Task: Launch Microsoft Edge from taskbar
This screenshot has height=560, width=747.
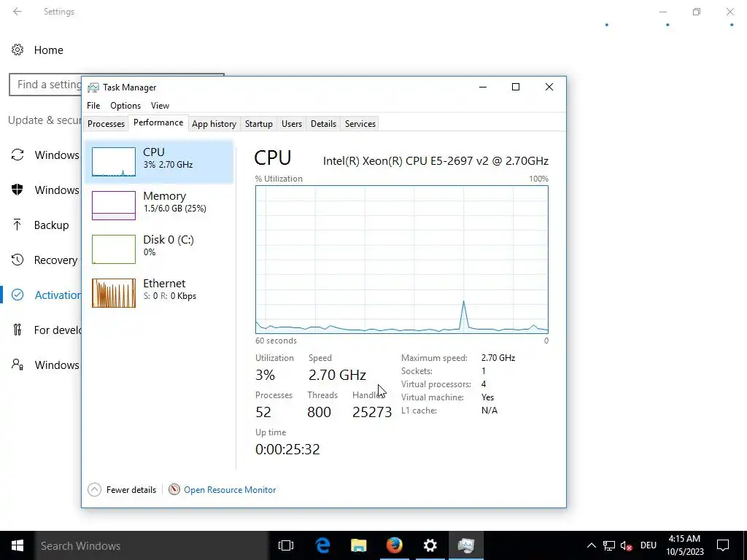Action: coord(323,545)
